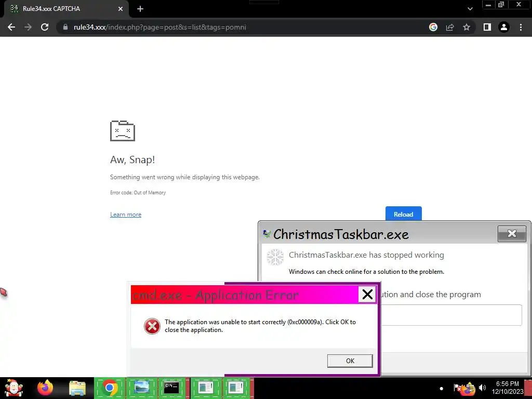This screenshot has height=399, width=532.
Task: Open File Explorer from the taskbar
Action: [x=77, y=388]
